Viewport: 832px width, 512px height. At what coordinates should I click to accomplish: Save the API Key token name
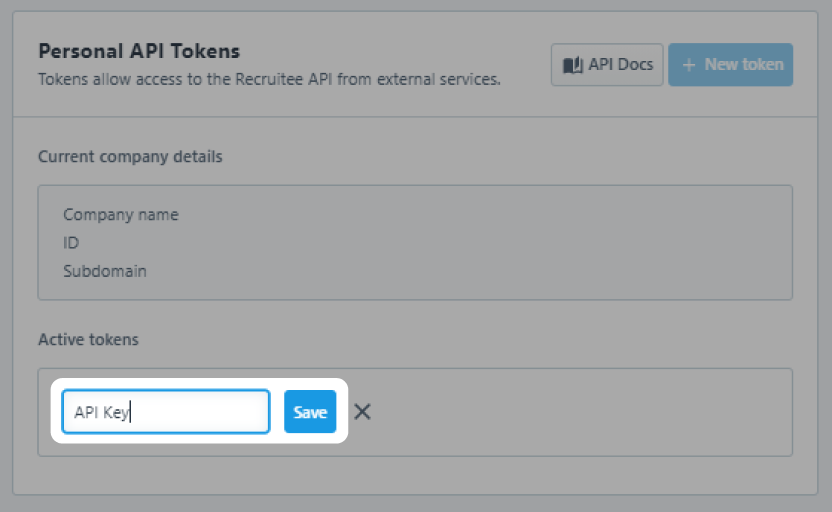[x=310, y=412]
